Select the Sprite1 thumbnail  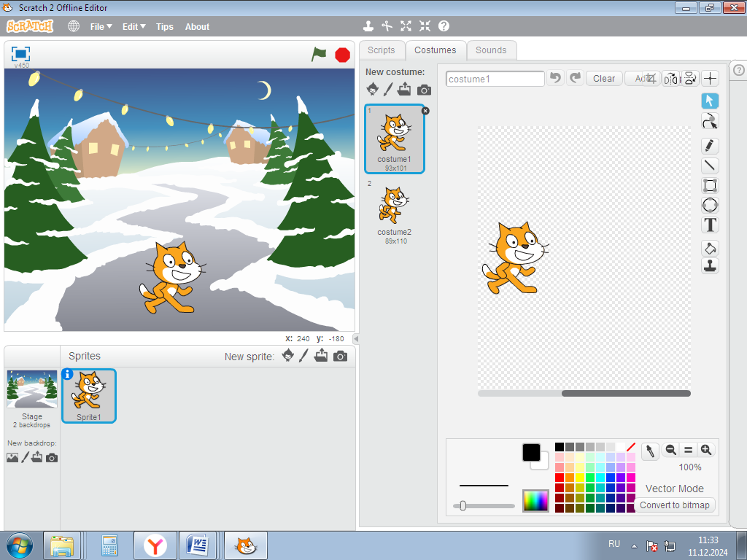(88, 396)
